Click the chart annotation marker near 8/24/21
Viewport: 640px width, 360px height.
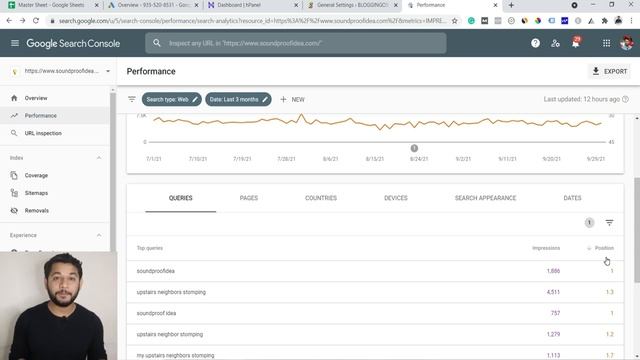[414, 148]
